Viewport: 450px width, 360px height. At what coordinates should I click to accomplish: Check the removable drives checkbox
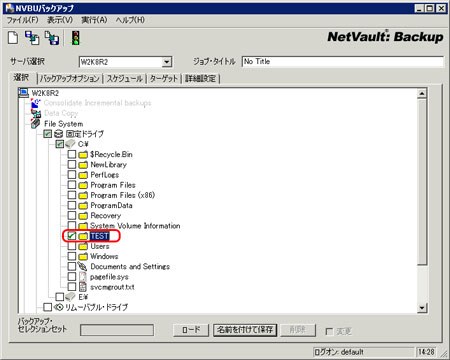48,307
